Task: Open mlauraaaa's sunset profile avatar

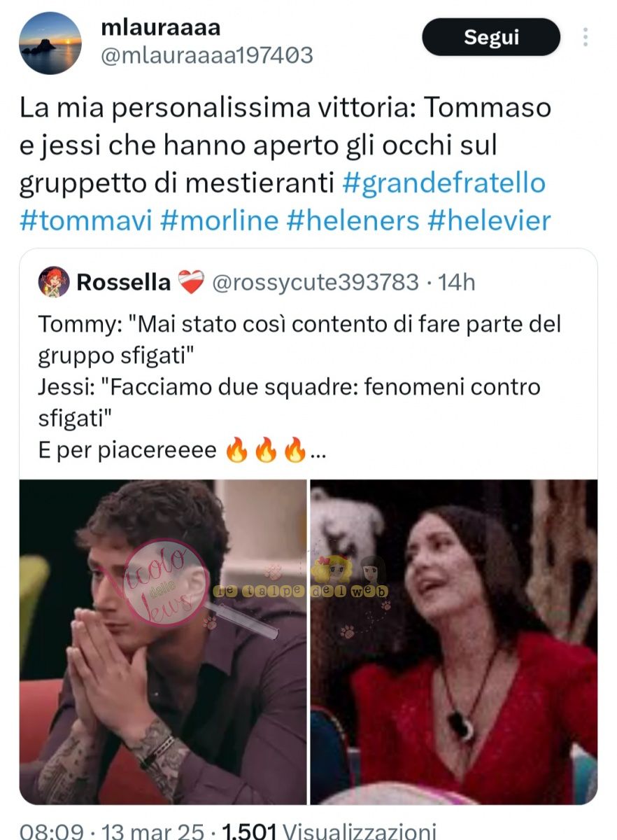Action: point(50,43)
